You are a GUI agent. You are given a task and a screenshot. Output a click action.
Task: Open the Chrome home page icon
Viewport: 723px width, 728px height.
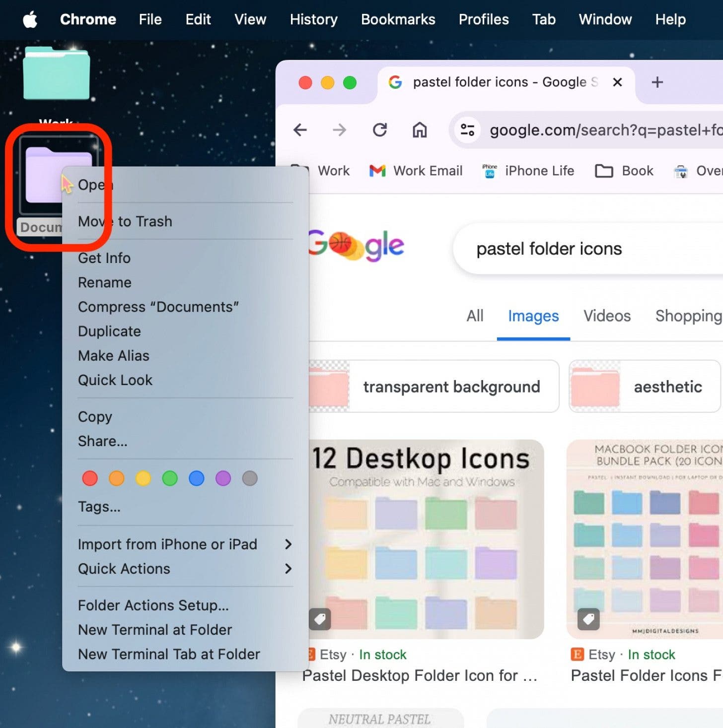(x=420, y=130)
